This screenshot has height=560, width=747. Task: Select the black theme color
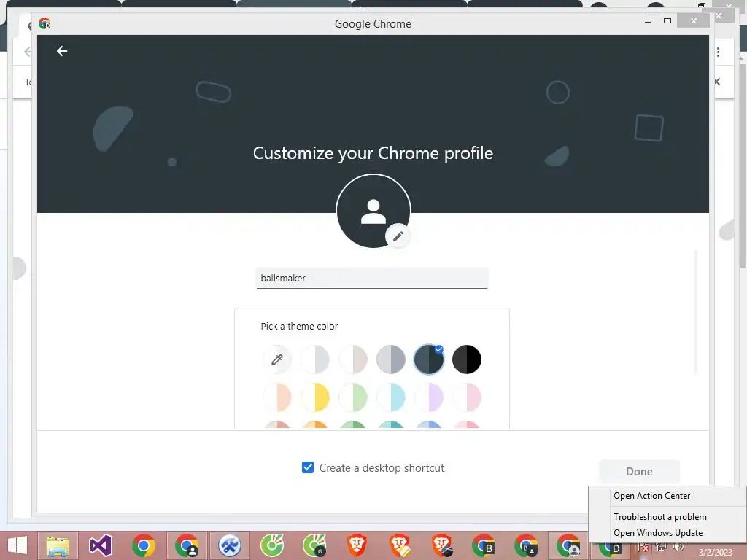(467, 359)
